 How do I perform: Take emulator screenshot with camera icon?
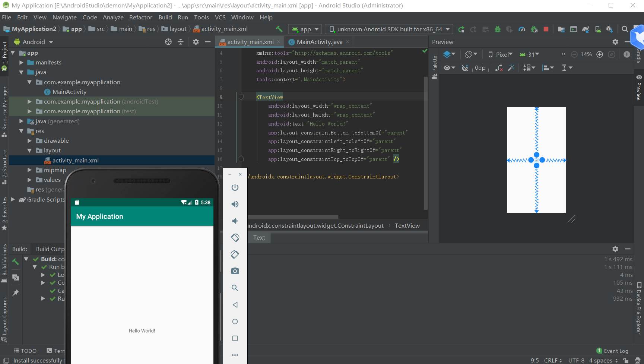(x=235, y=271)
